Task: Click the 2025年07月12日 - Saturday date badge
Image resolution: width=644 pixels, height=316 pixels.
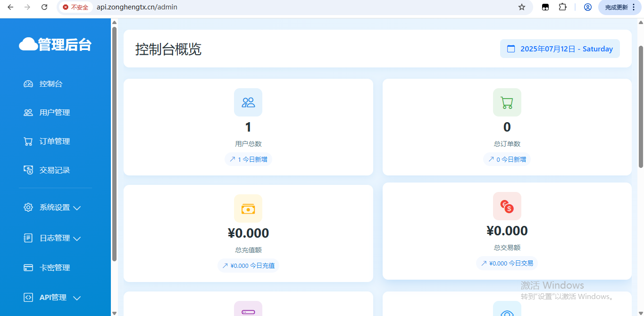Action: coord(560,49)
